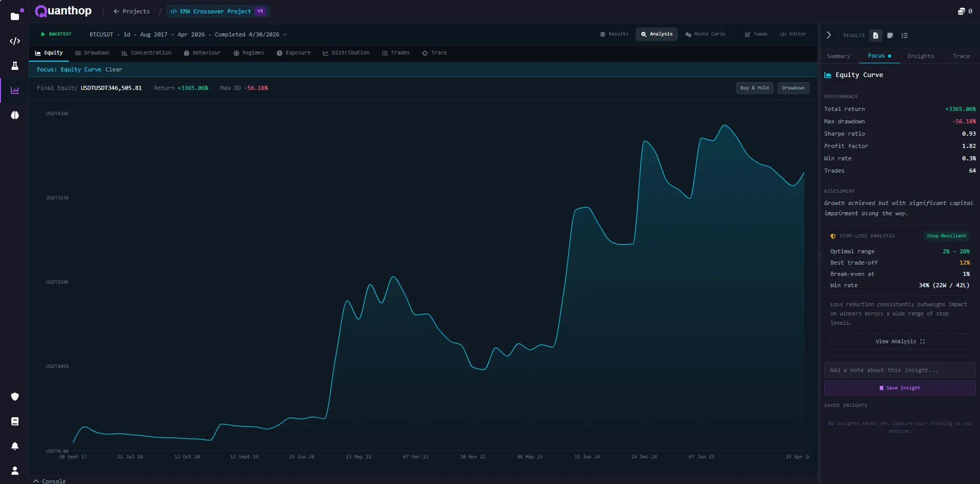
Task: Click the equity curve peak on chart
Action: pos(725,125)
